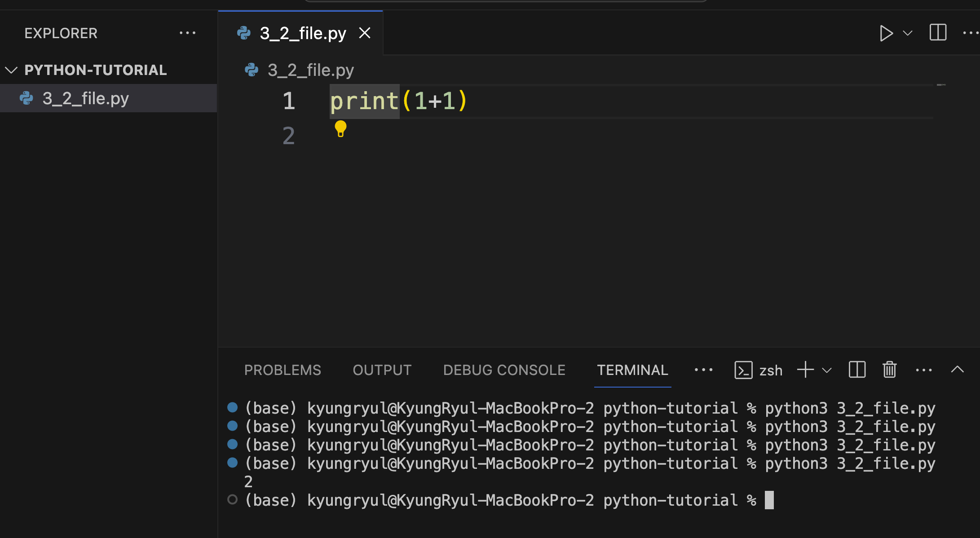Split the editor to the right
Viewport: 980px width, 538px height.
(x=938, y=33)
